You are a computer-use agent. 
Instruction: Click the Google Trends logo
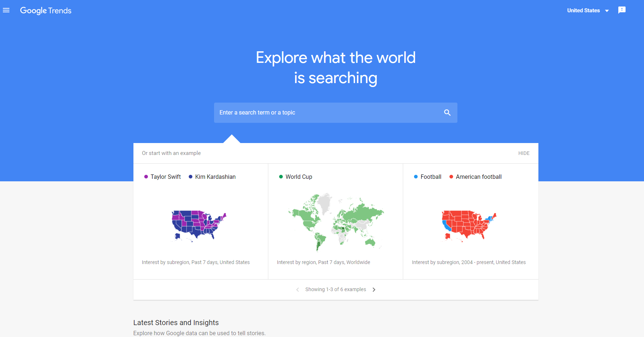click(x=46, y=11)
